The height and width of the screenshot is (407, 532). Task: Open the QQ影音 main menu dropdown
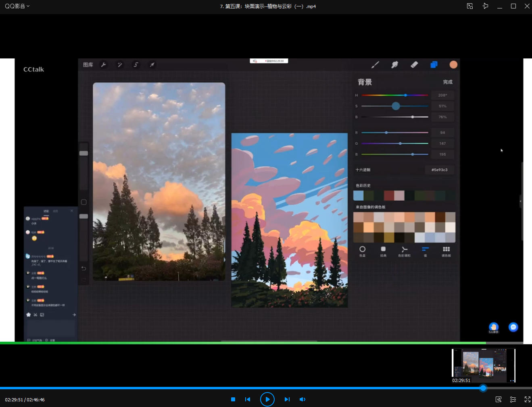[x=17, y=6]
